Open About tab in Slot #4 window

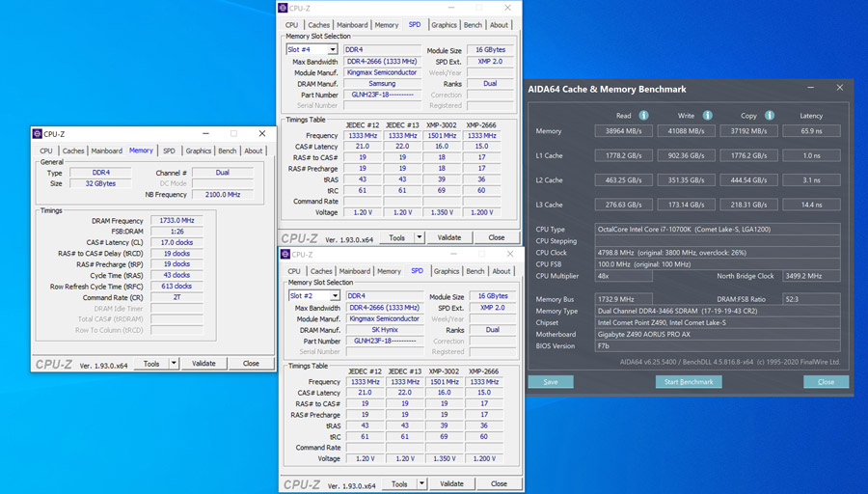point(499,25)
